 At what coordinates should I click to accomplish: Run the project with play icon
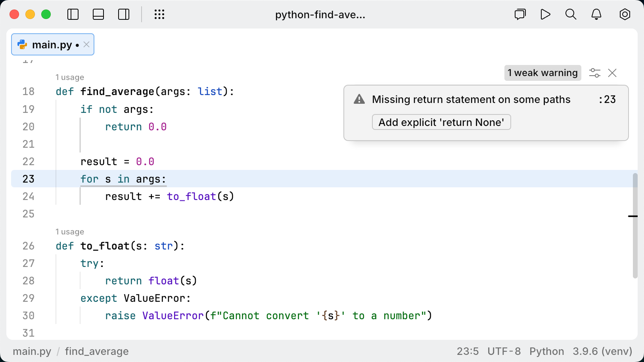coord(545,15)
